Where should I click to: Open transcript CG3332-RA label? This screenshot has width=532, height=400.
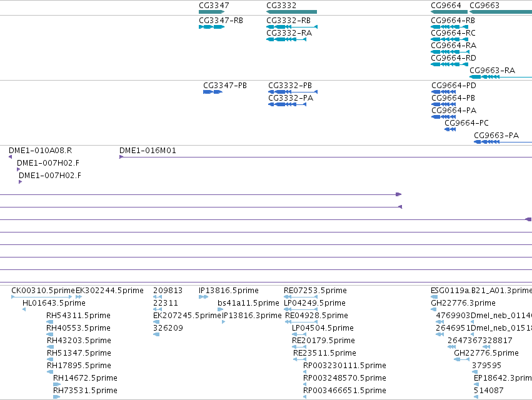tap(289, 33)
